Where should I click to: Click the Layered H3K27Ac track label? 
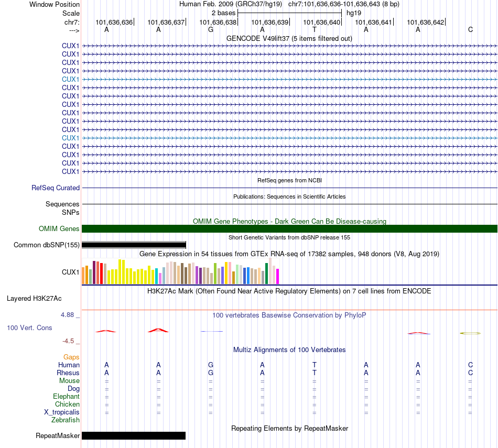click(34, 299)
